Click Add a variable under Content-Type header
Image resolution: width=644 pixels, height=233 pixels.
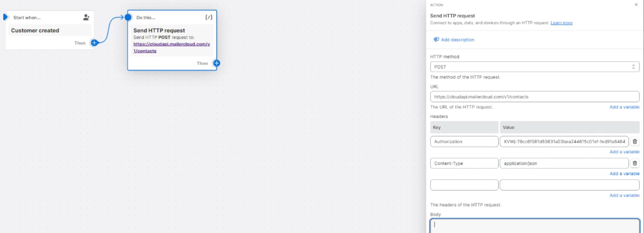tap(624, 173)
